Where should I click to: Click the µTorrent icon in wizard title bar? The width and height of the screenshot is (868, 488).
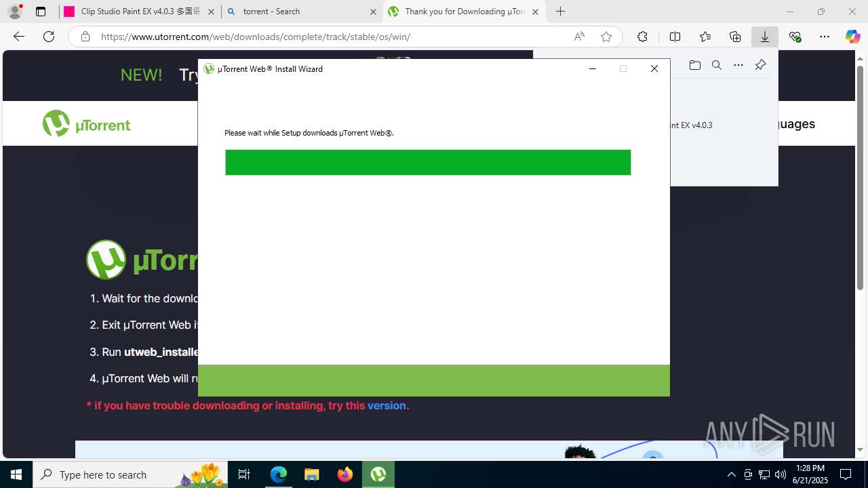(209, 68)
